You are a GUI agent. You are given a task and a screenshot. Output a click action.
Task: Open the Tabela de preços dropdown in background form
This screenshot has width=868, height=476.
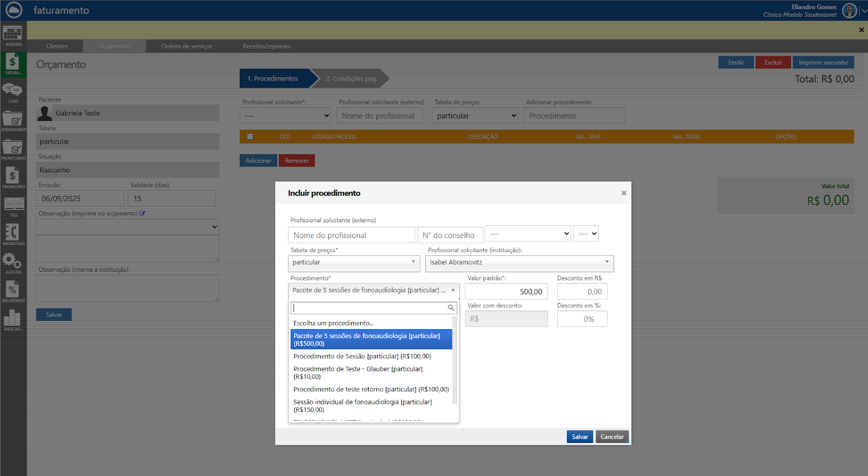pos(475,115)
